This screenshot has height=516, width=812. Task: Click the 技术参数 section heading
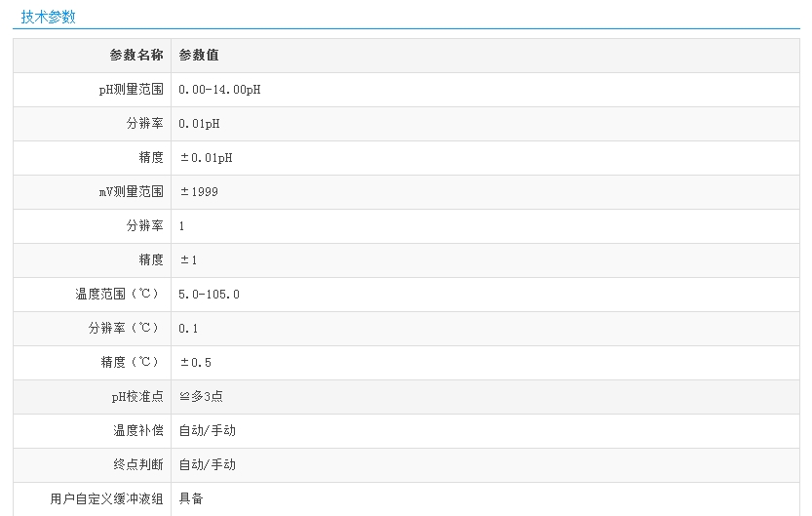pyautogui.click(x=48, y=17)
